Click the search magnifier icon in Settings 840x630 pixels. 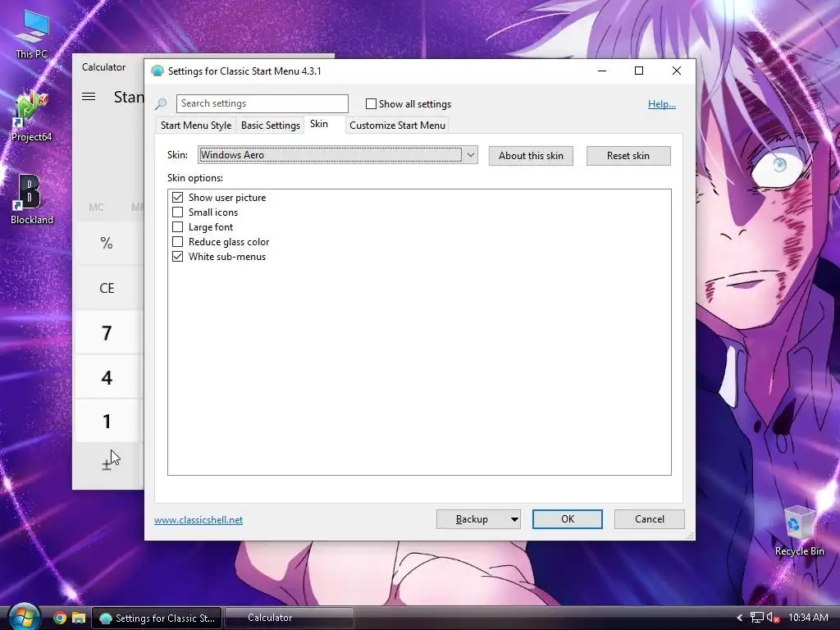coord(161,103)
